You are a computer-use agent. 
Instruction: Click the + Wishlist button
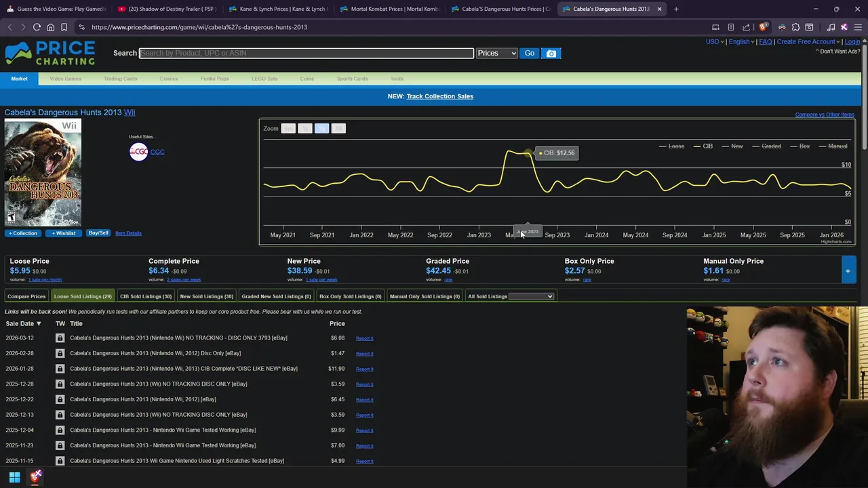tap(64, 233)
